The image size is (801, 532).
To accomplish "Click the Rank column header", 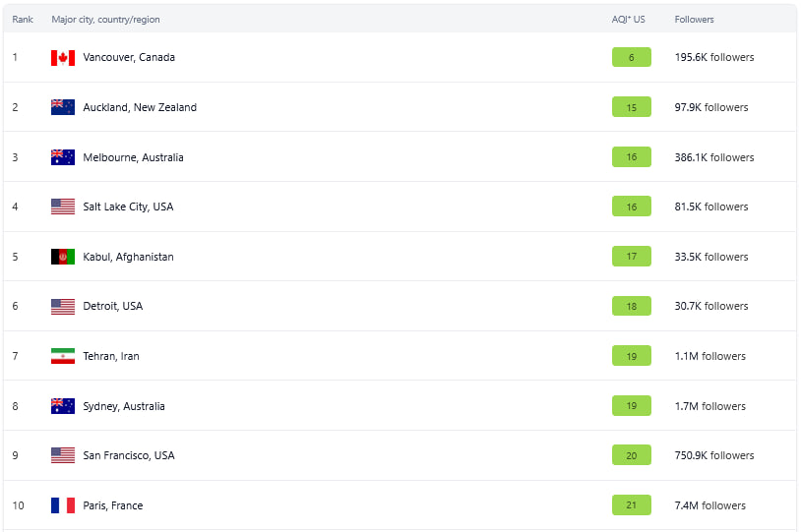I will (23, 20).
